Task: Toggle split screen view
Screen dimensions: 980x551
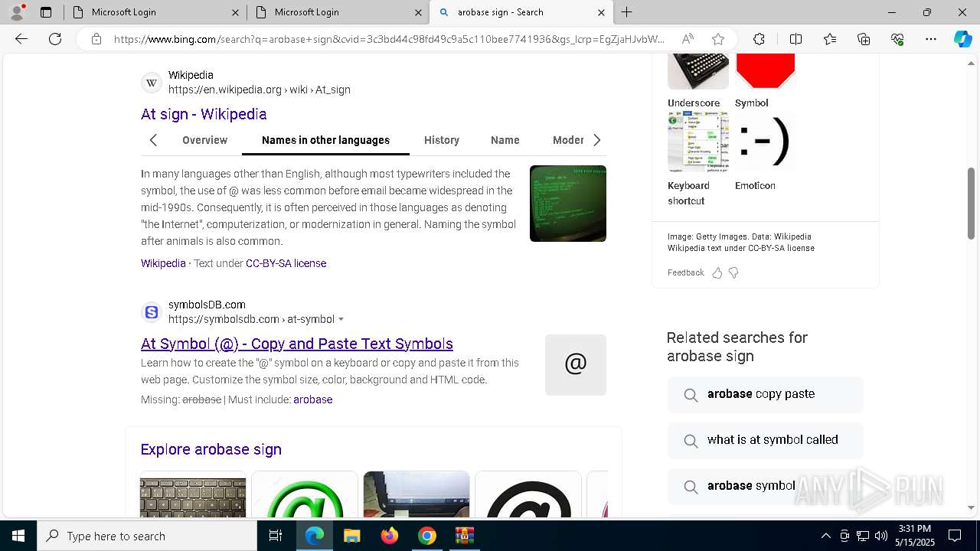Action: 795,39
